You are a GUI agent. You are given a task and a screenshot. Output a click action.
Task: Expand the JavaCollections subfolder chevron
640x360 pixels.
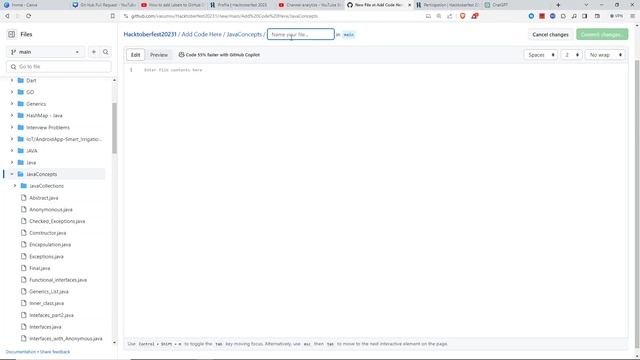click(15, 186)
